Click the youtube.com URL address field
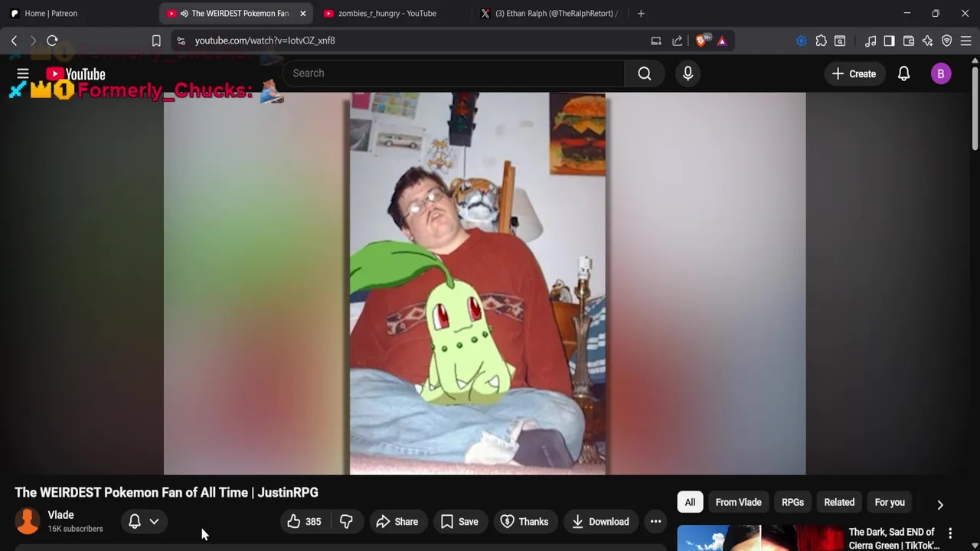Image resolution: width=980 pixels, height=551 pixels. pyautogui.click(x=265, y=41)
